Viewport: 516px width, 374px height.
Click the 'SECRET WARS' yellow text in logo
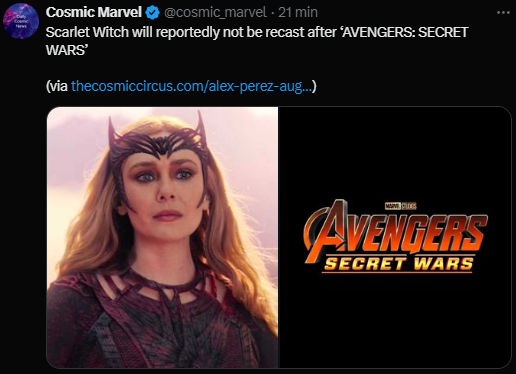click(x=398, y=264)
